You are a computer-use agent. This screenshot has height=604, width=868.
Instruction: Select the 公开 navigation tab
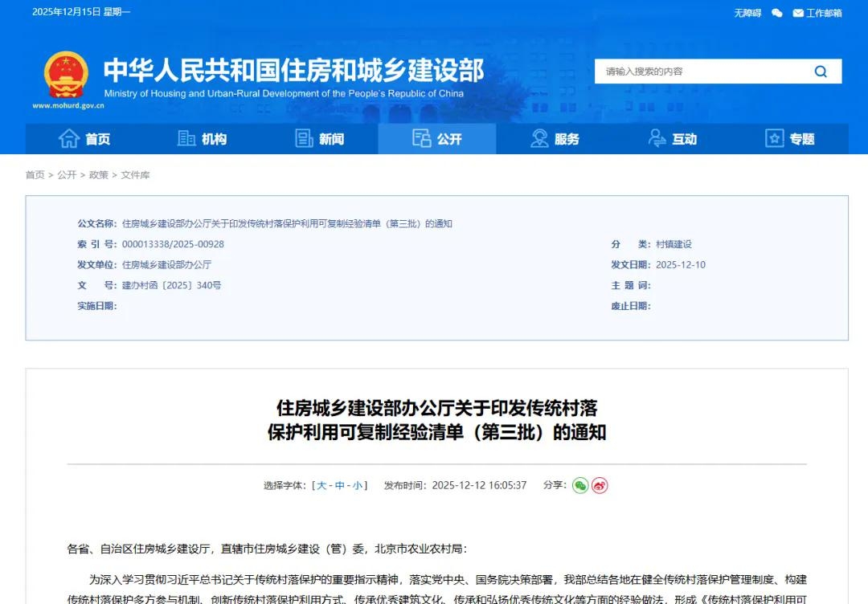pos(436,139)
